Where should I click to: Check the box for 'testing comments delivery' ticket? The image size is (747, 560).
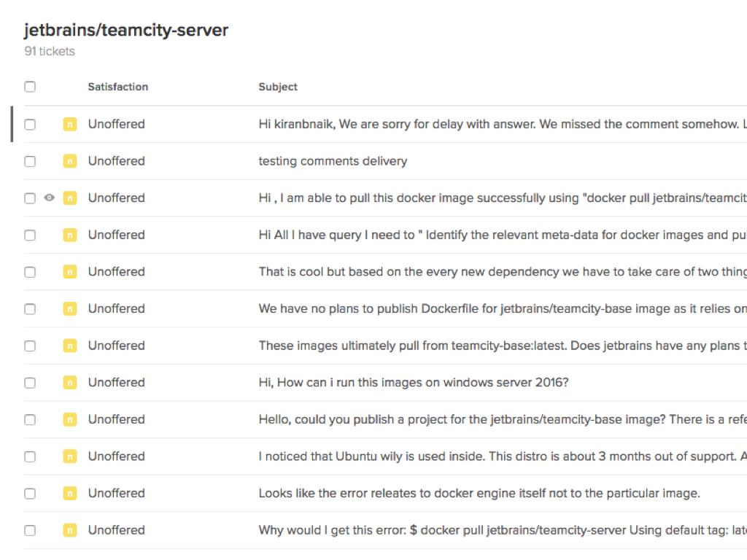[30, 161]
